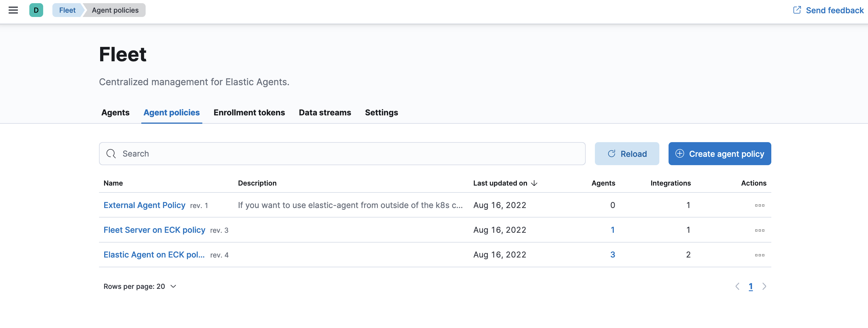Open agent count 3 link
This screenshot has height=328, width=868.
pos(612,255)
